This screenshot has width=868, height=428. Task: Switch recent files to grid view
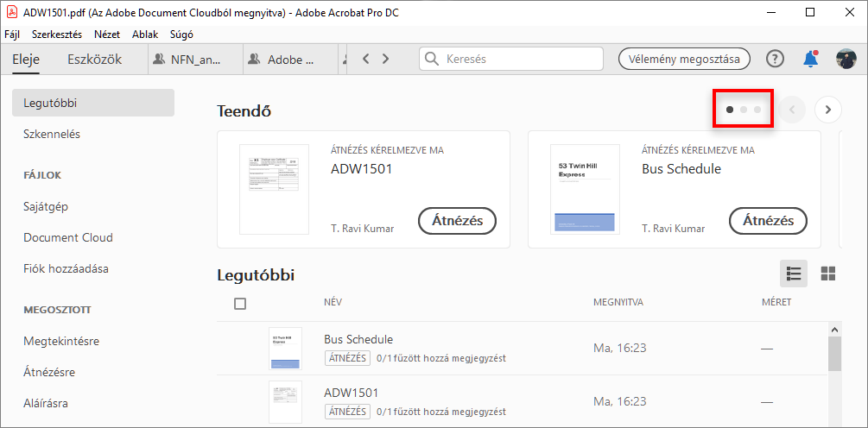(828, 274)
